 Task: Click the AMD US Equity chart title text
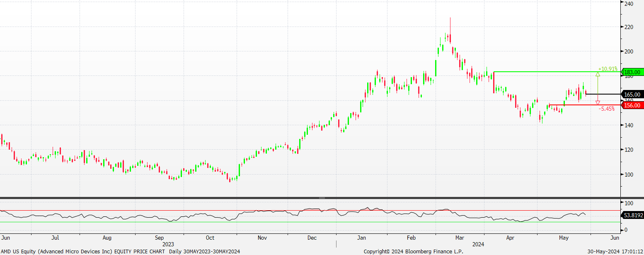pyautogui.click(x=83, y=252)
